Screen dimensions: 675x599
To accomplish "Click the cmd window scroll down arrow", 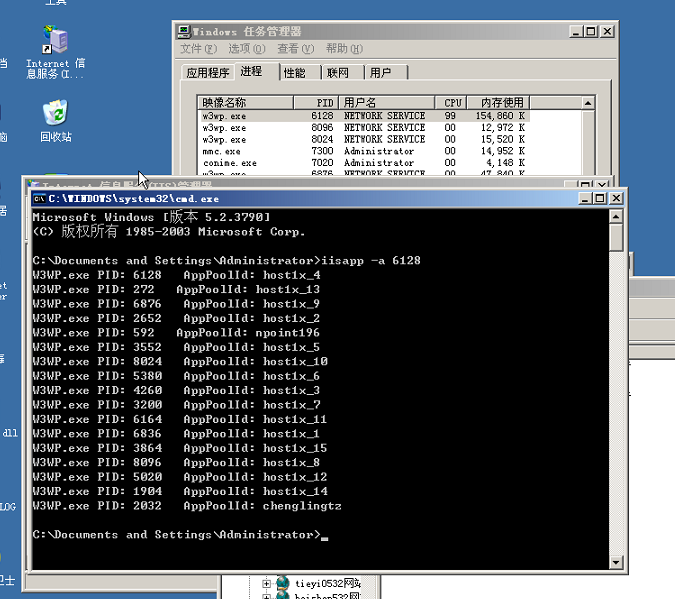I will click(616, 561).
